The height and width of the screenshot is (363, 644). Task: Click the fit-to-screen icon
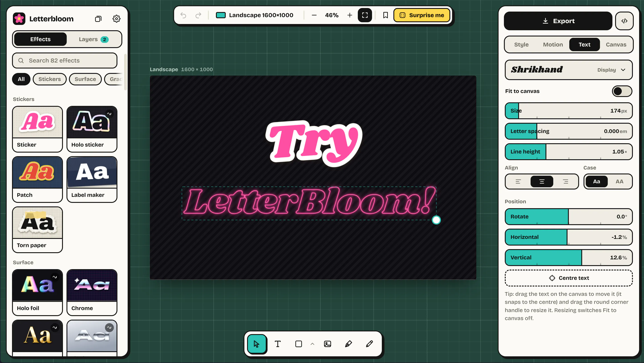click(x=365, y=15)
